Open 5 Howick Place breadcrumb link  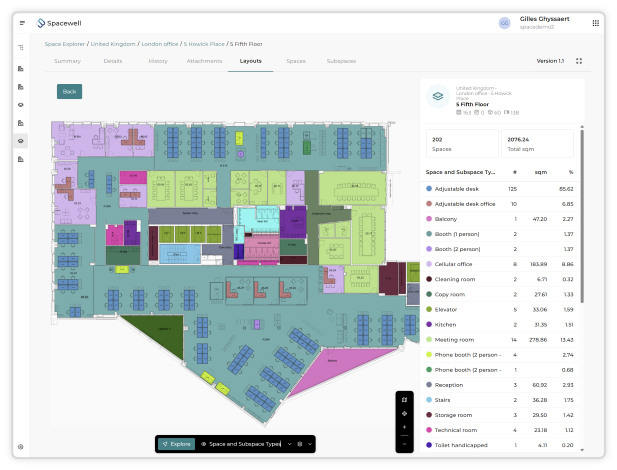(x=204, y=44)
